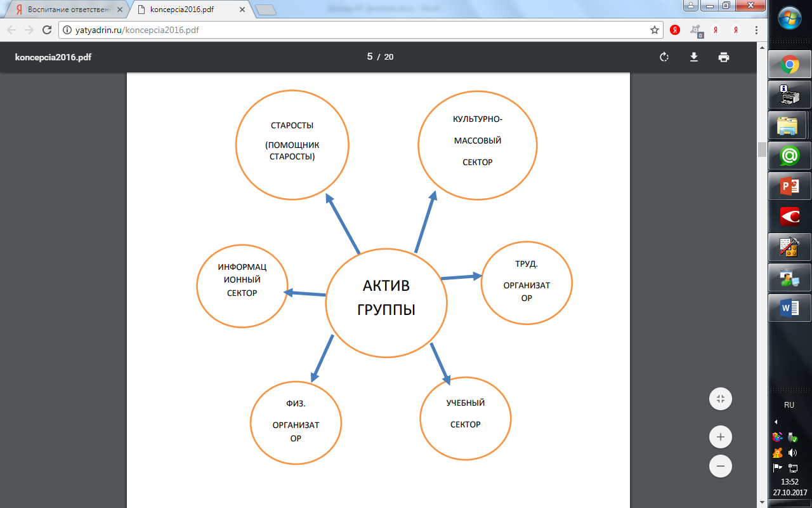Rotate the PDF document clockwise
The height and width of the screenshot is (508, 812).
click(x=664, y=57)
